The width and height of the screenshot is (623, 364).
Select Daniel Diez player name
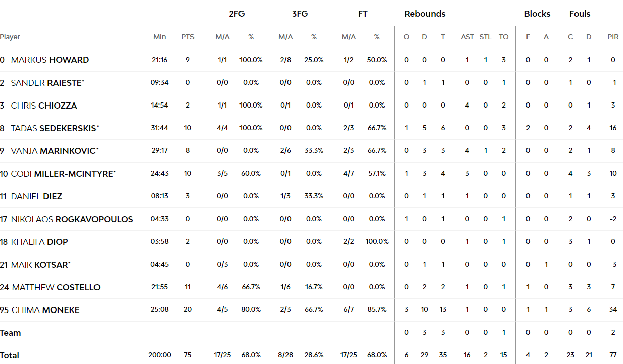pyautogui.click(x=36, y=196)
